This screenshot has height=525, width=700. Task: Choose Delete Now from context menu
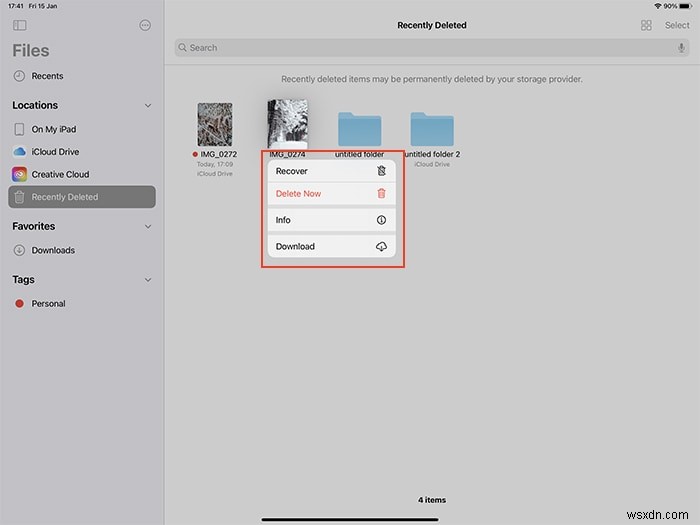pos(331,194)
